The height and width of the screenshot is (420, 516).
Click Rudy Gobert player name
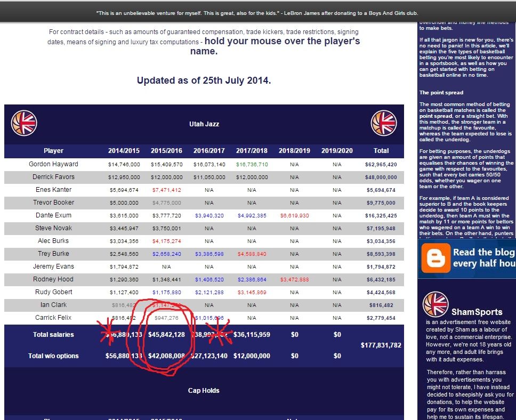[x=53, y=292]
